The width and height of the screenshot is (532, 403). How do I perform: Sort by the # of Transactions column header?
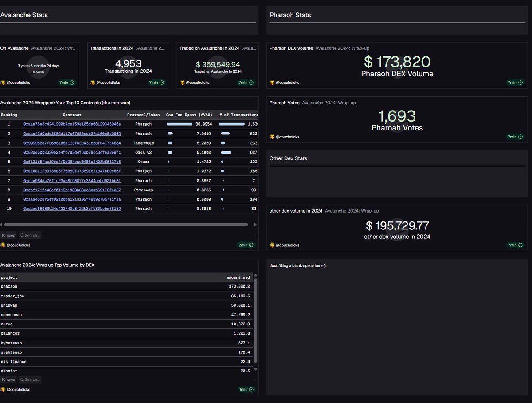(x=239, y=115)
